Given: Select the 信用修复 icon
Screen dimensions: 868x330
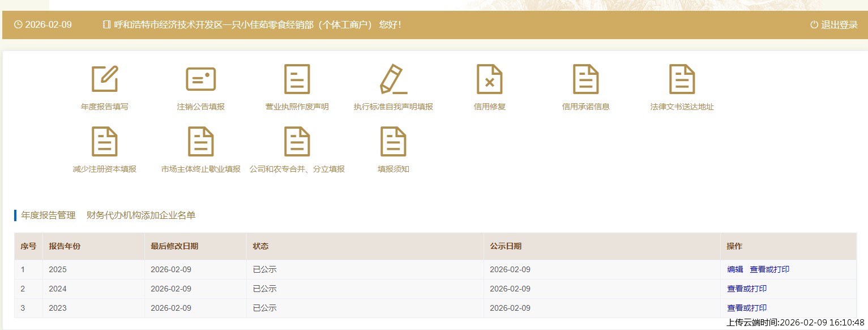Looking at the screenshot, I should point(489,79).
